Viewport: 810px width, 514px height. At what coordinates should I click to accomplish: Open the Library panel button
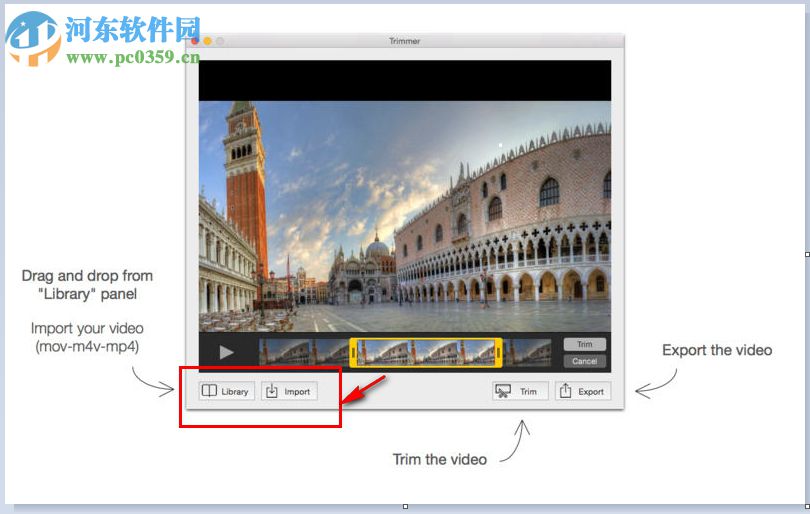click(x=226, y=391)
